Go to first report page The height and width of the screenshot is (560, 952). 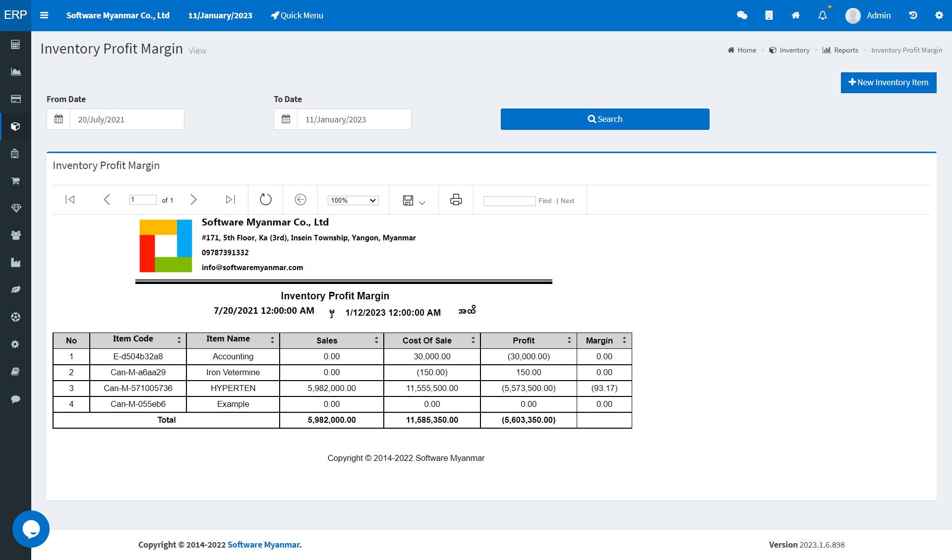click(x=70, y=199)
